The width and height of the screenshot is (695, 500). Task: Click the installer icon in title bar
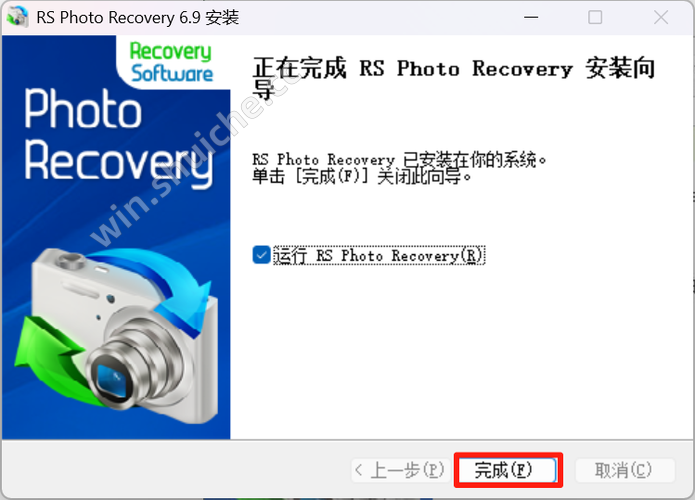pos(18,17)
